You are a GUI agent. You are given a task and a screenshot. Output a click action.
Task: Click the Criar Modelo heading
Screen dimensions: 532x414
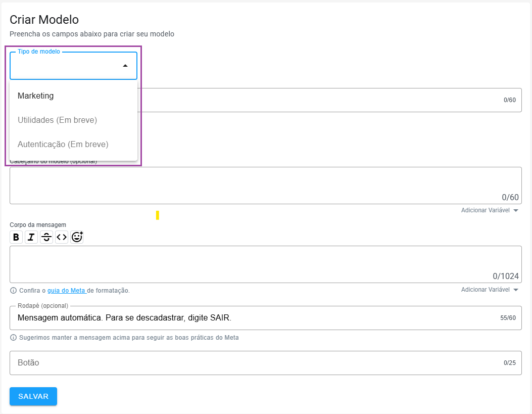[44, 20]
